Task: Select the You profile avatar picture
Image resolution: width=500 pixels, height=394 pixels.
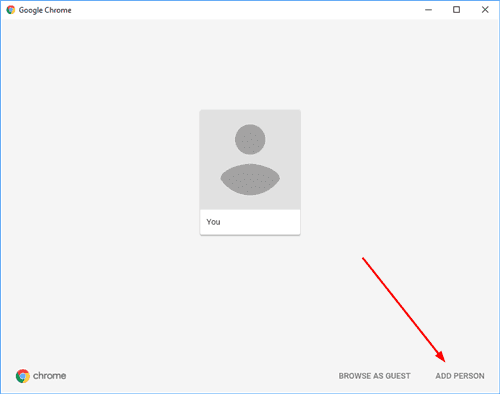Action: pos(250,160)
